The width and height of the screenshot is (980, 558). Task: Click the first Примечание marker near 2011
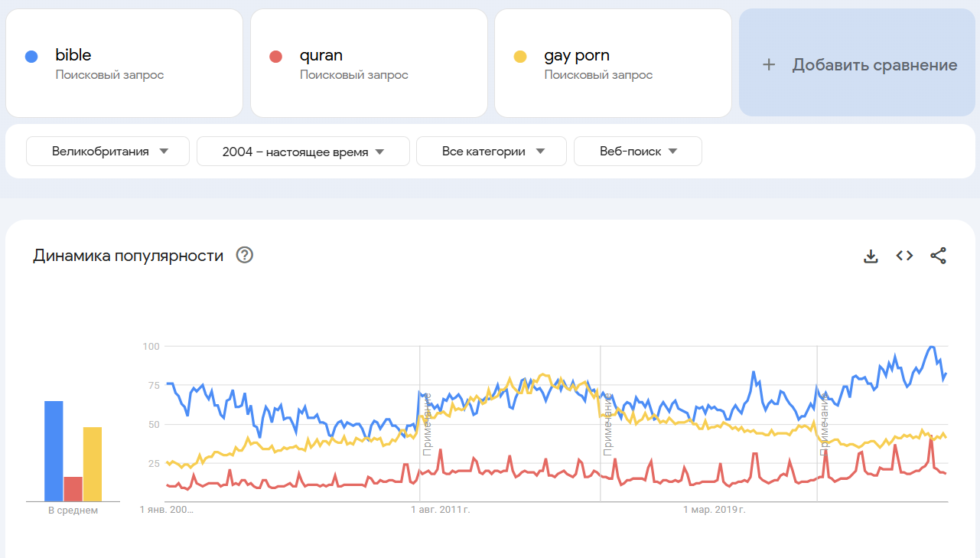pos(427,425)
